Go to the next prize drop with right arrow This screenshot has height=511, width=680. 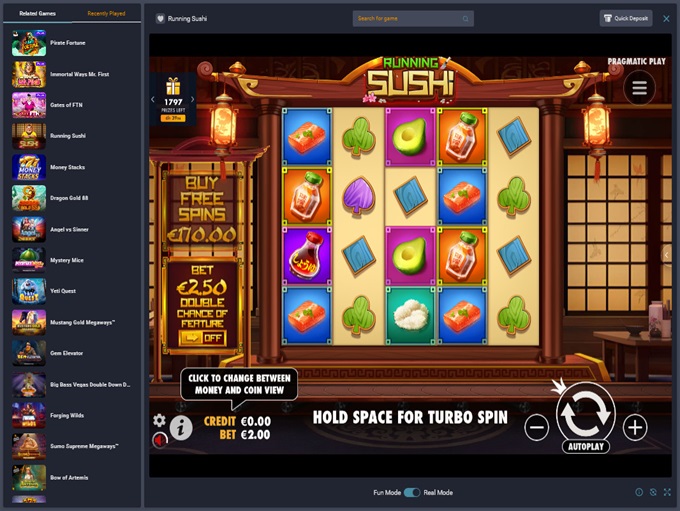pos(193,99)
